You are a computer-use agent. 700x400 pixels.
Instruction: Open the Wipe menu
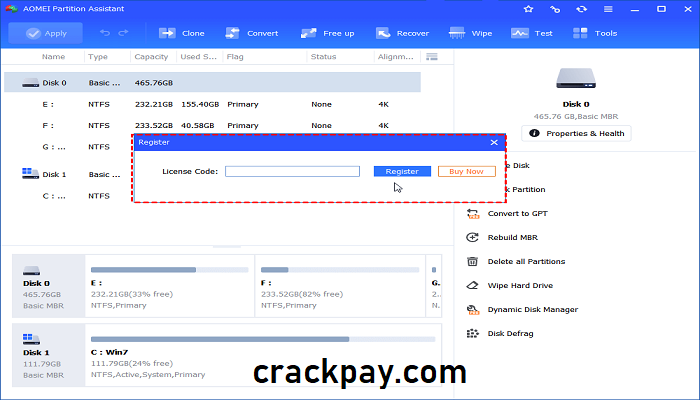[470, 33]
